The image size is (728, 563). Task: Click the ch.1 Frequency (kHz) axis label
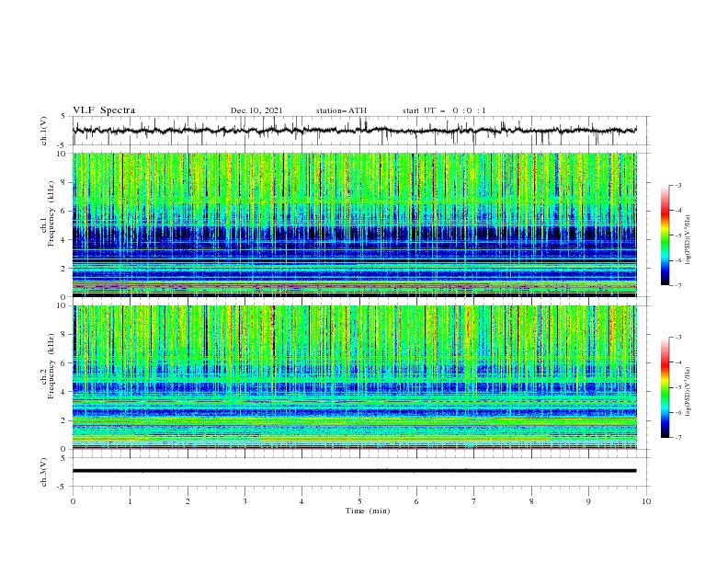pyautogui.click(x=48, y=224)
